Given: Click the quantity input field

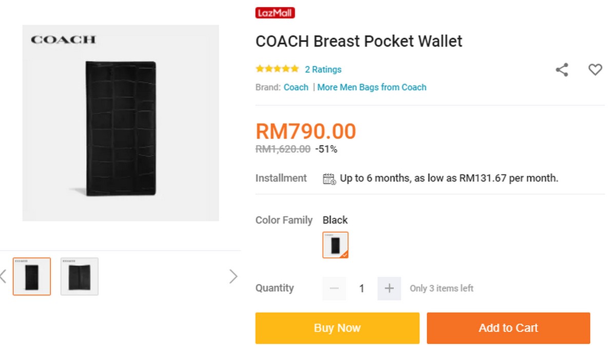Looking at the screenshot, I should point(361,289).
